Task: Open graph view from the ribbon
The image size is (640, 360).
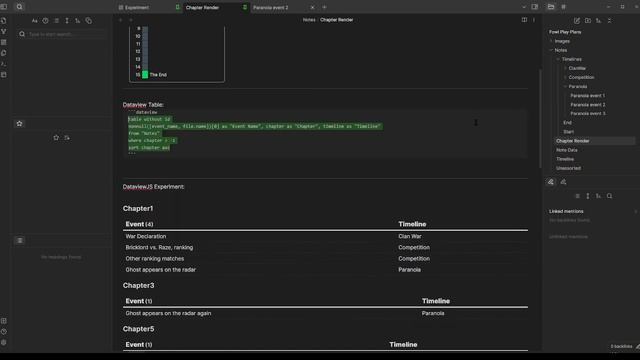Action: pos(4,31)
